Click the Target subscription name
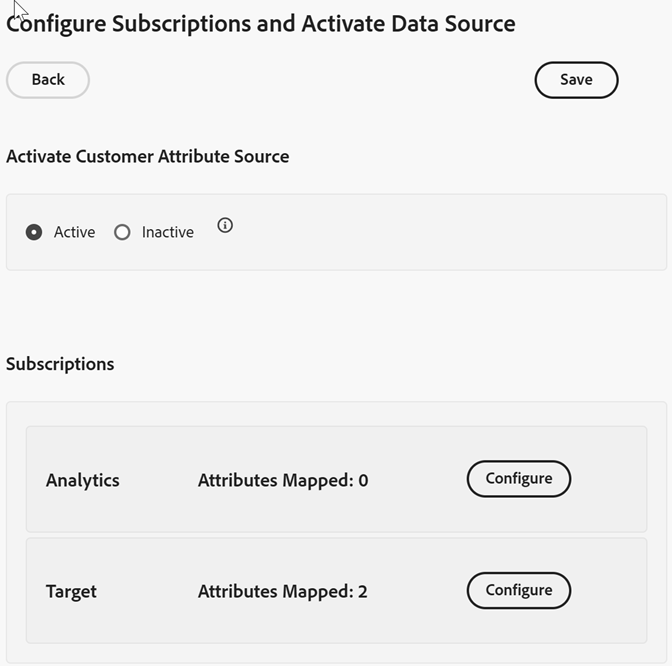 [71, 592]
